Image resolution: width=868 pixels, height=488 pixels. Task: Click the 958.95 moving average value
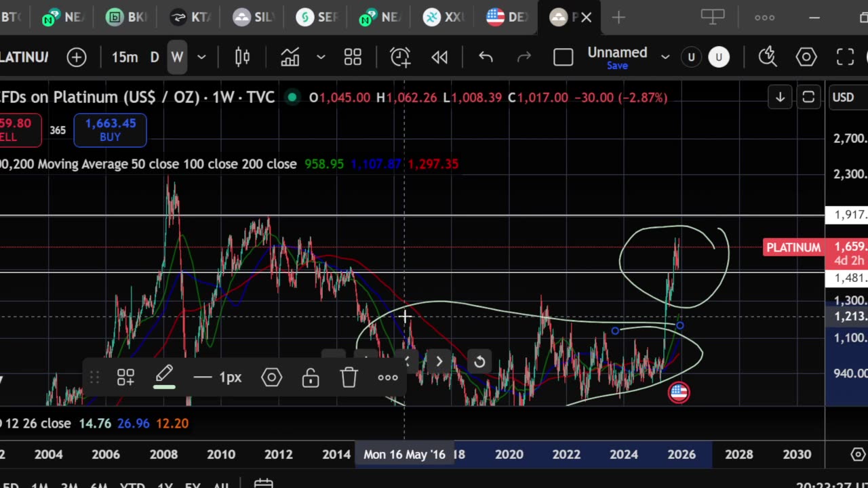[324, 164]
